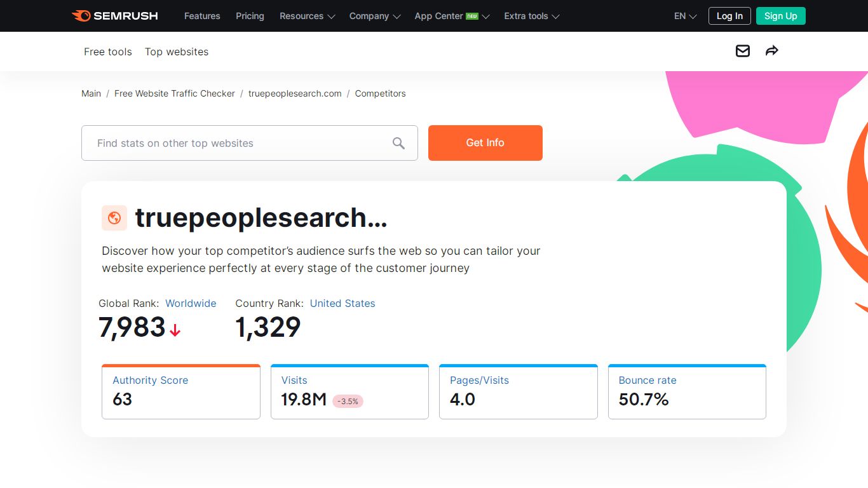The width and height of the screenshot is (868, 488).
Task: Click the -3.5% visits change badge
Action: coord(348,401)
